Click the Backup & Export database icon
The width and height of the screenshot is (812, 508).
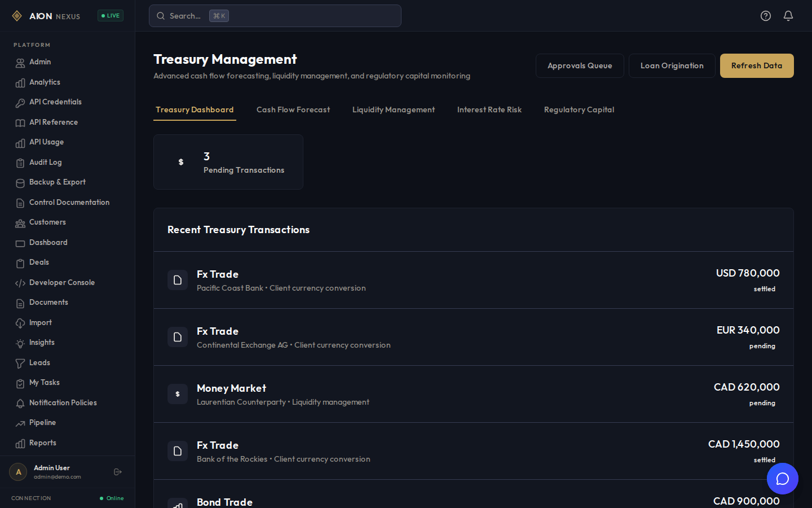click(x=20, y=183)
